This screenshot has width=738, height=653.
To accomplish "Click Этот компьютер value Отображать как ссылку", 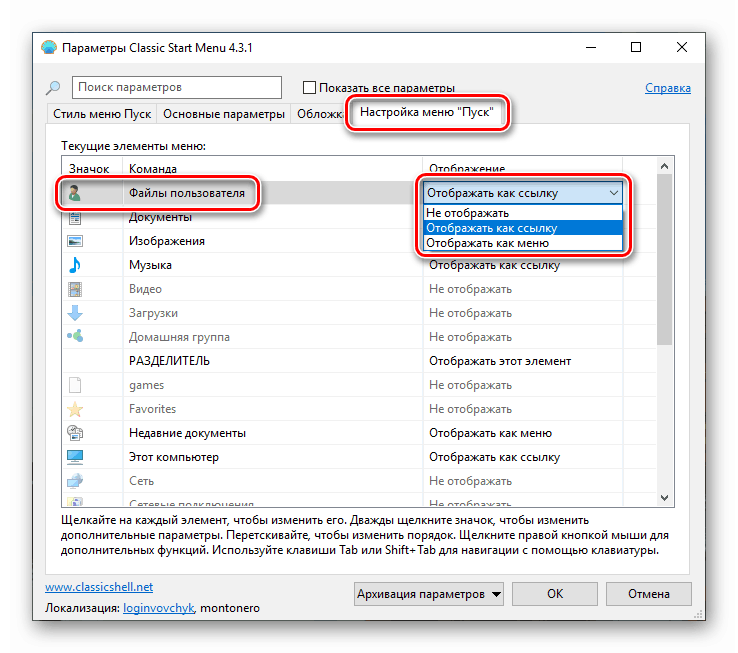I will [x=494, y=457].
